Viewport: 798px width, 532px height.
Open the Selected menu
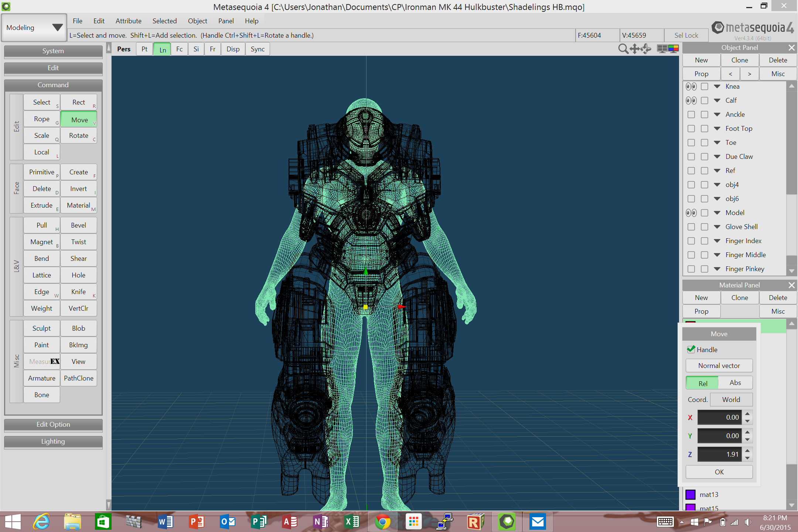click(164, 21)
